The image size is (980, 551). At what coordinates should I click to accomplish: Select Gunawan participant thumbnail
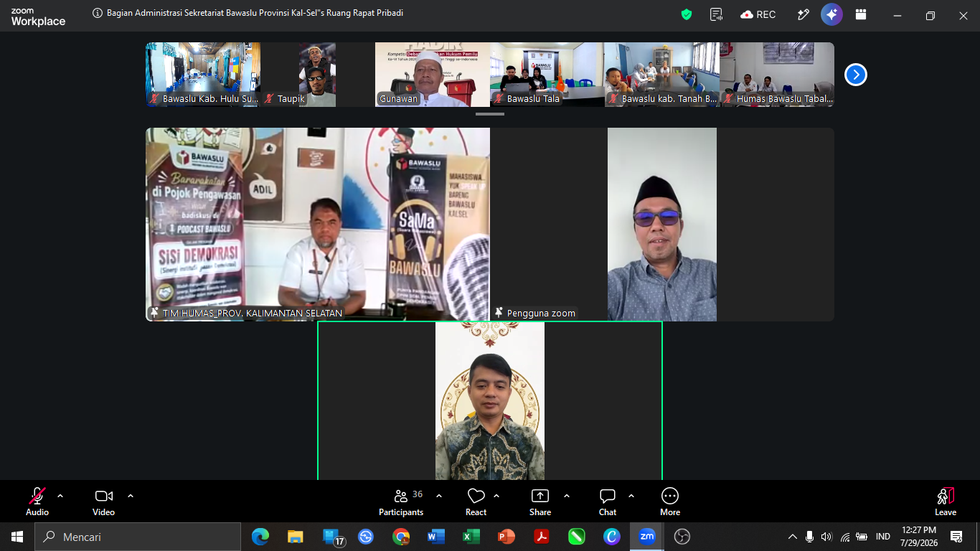coord(433,75)
